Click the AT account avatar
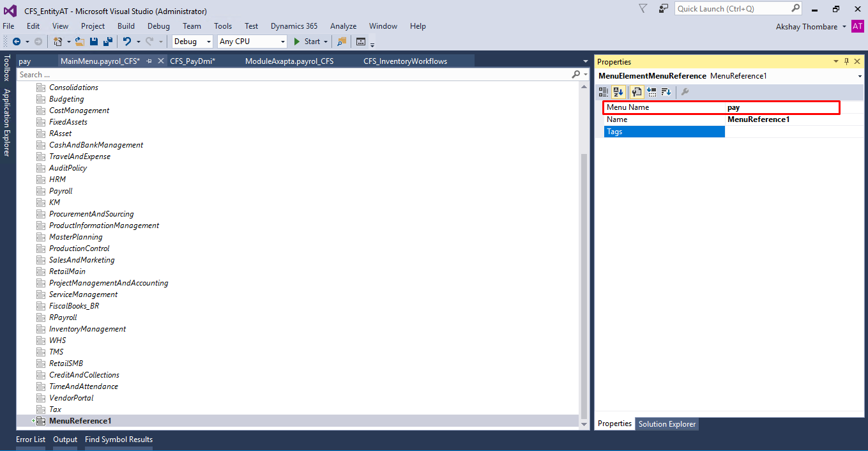868x451 pixels. pos(857,26)
